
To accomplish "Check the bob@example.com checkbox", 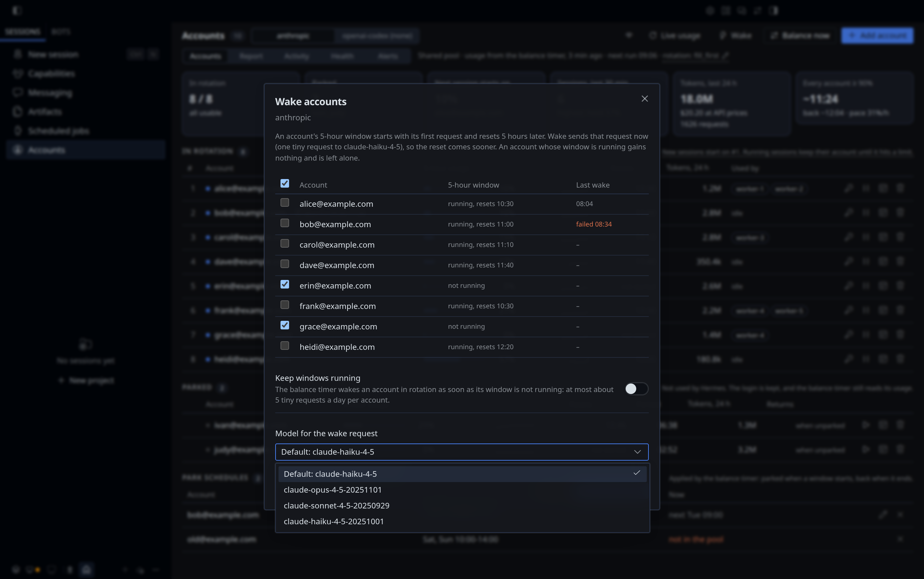I will point(285,223).
